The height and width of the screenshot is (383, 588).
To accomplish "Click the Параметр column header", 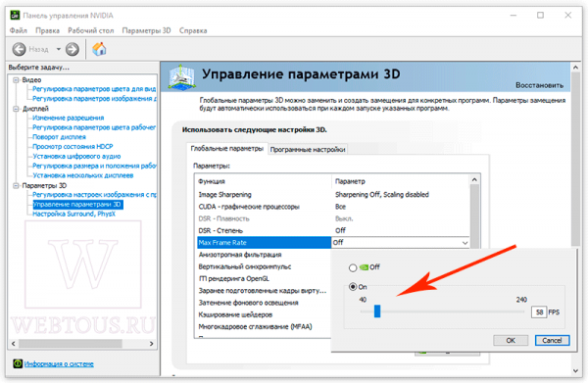I will pos(401,181).
